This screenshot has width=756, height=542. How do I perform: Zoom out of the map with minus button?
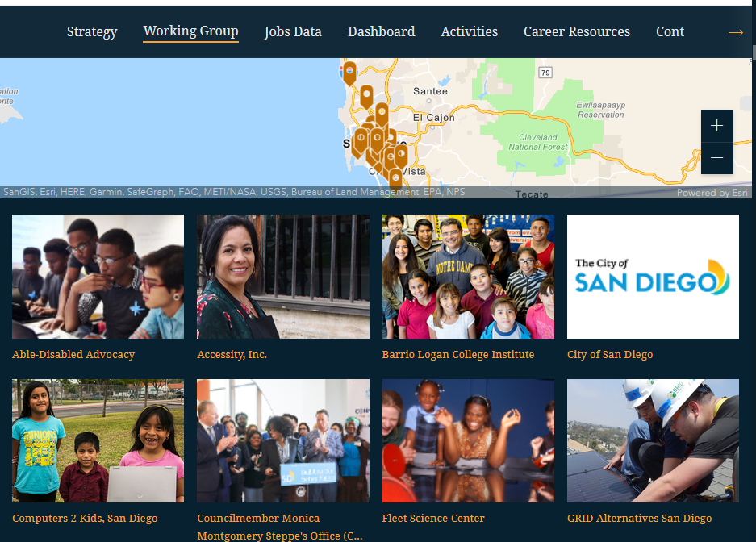click(x=717, y=158)
